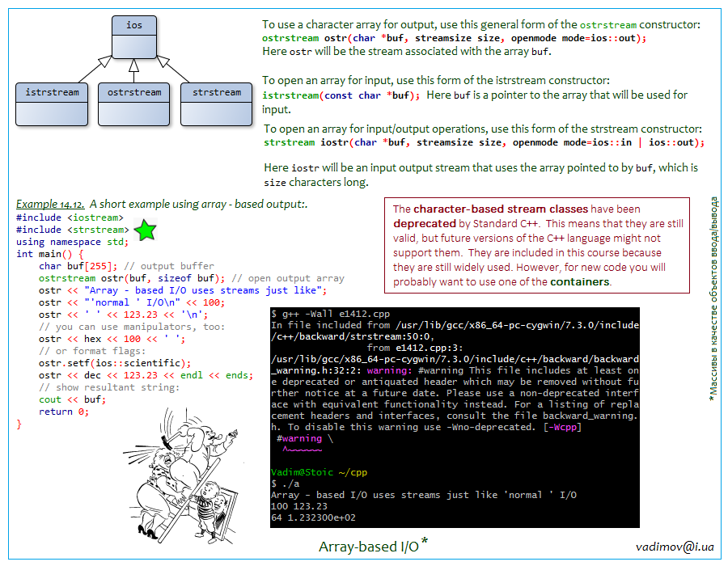Click 'ostr << dec << 123.23 << endl' line

click(146, 375)
